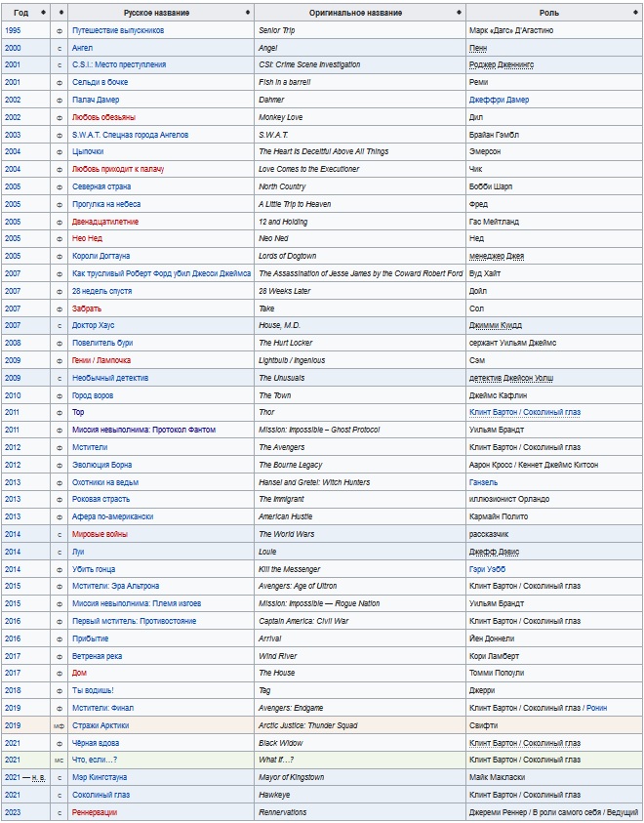The width and height of the screenshot is (644, 823).
Task: Open red link Любовь приходит к палачу
Action: point(118,169)
